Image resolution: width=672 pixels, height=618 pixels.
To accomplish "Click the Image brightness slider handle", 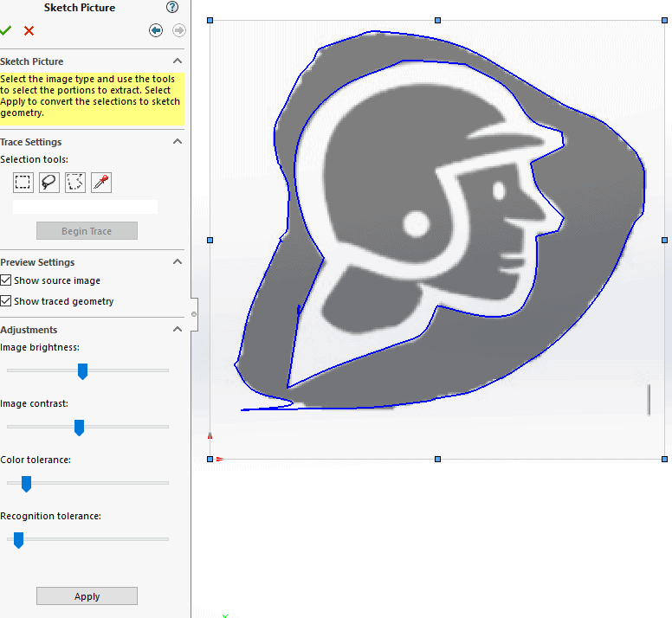I will 83,371.
